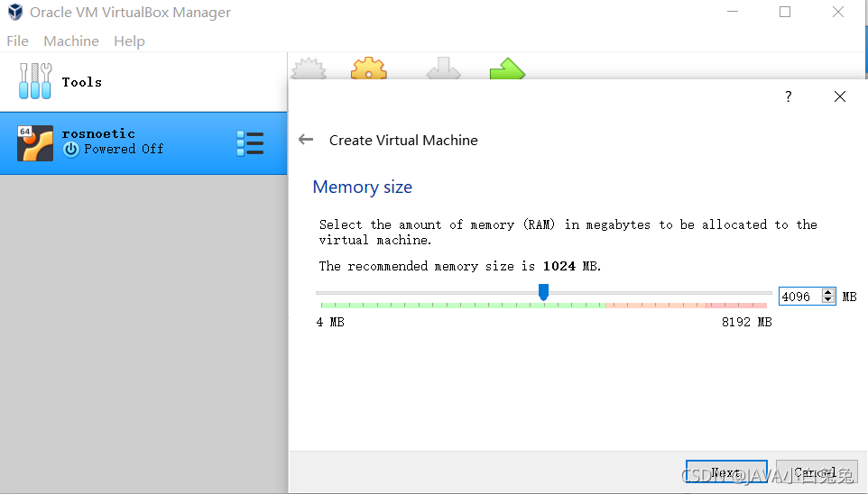This screenshot has width=868, height=494.
Task: Click the 4 MB minimum label
Action: click(x=330, y=322)
